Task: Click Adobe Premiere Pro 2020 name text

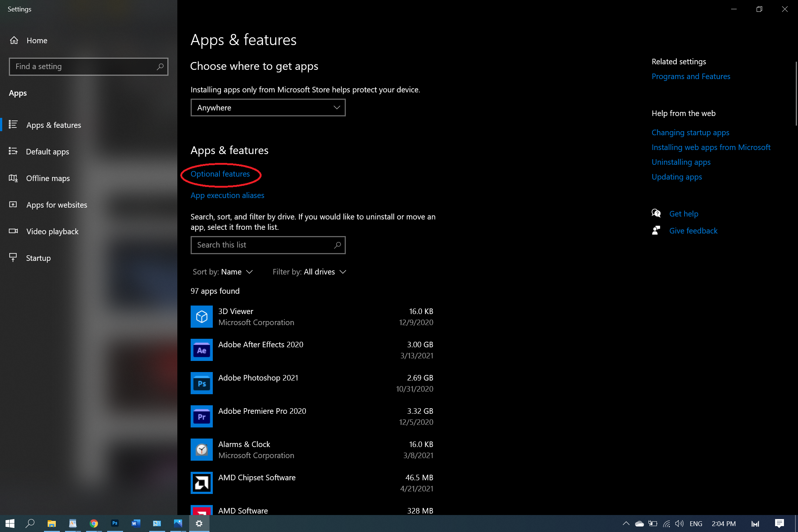Action: click(262, 411)
